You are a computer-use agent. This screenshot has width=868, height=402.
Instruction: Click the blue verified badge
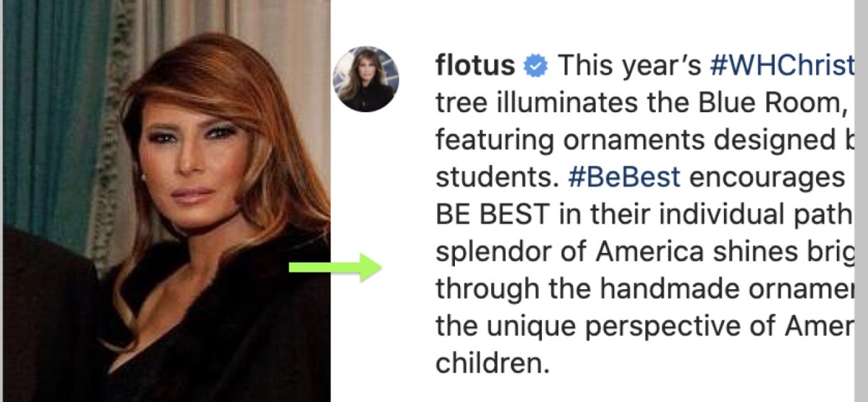coord(536,67)
